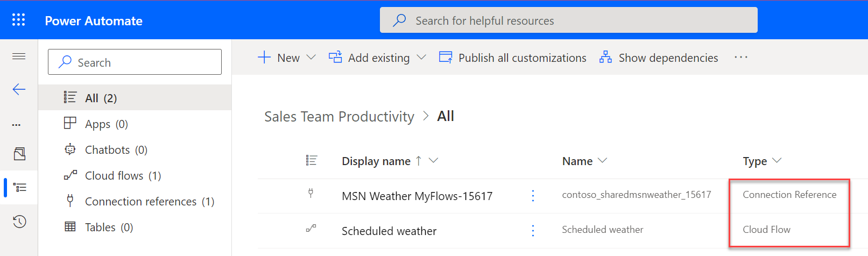Click the Search for helpful resources box
Image resolution: width=868 pixels, height=256 pixels.
(x=568, y=20)
